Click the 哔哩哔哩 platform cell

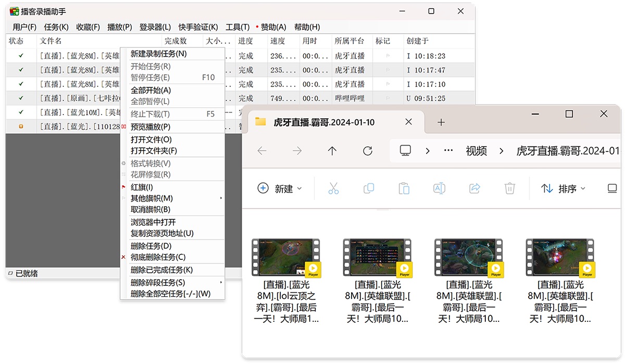click(350, 98)
